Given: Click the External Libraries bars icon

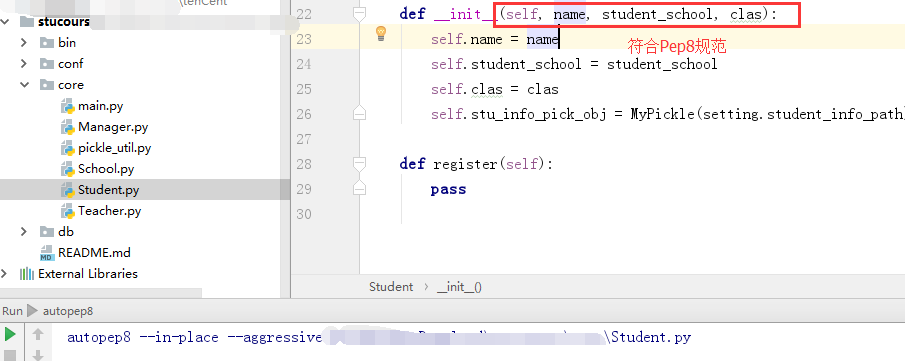Looking at the screenshot, I should (x=27, y=274).
